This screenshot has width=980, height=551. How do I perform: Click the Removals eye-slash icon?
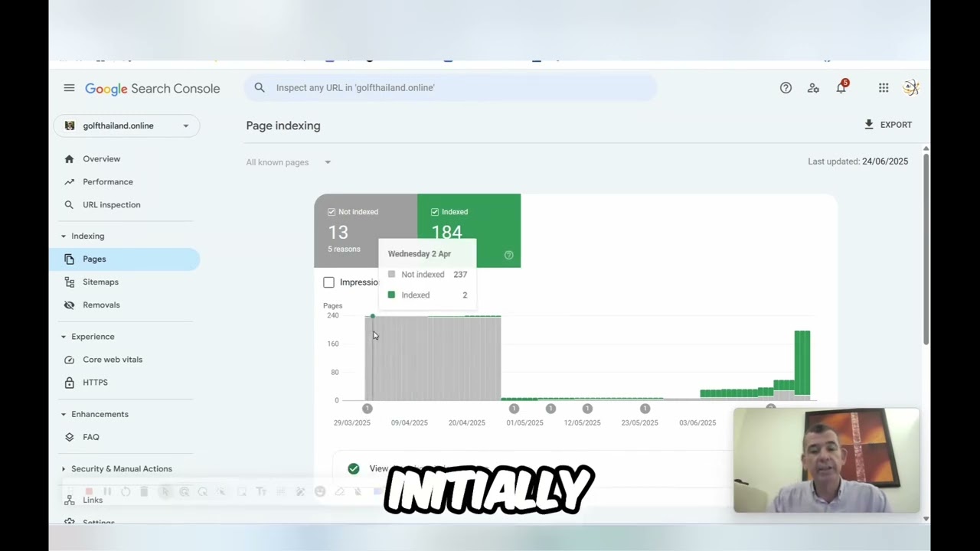coord(69,305)
